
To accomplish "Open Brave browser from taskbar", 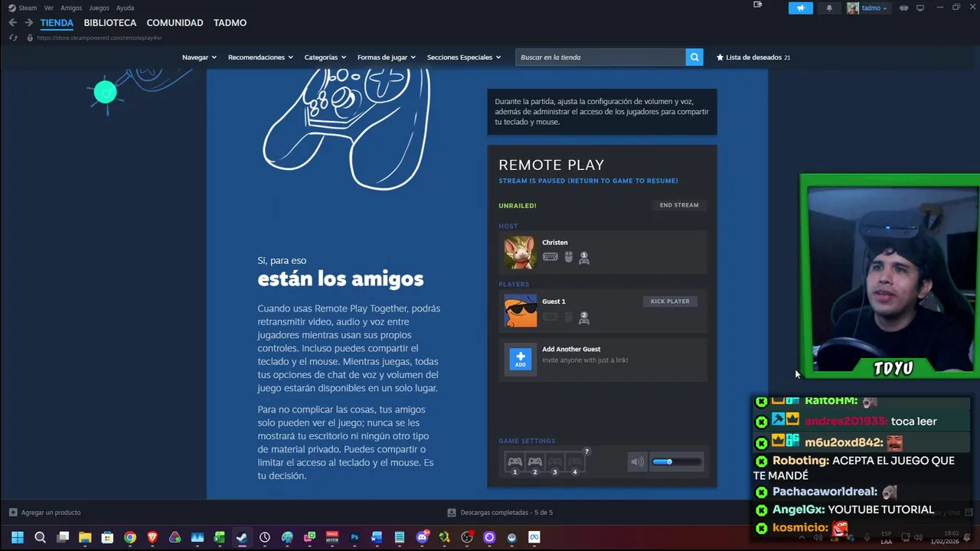I will click(x=152, y=537).
